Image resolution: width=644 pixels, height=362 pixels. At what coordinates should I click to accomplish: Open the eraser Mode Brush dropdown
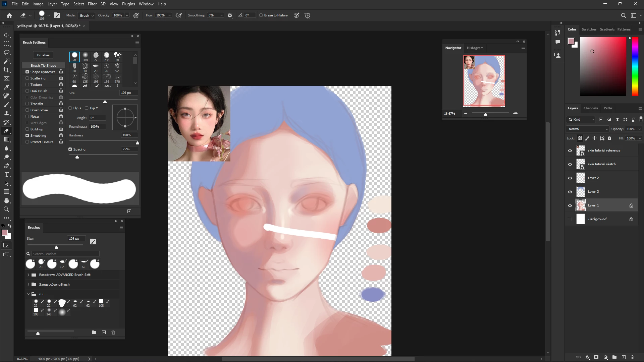coord(87,15)
